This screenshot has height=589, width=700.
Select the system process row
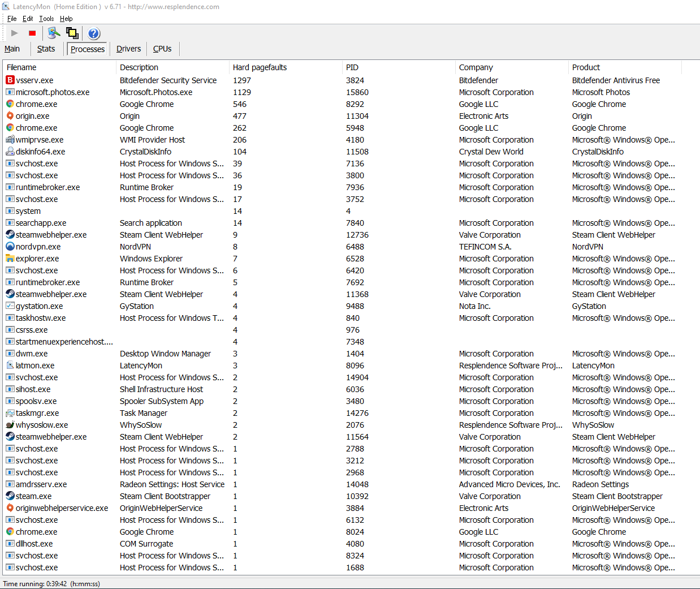[x=351, y=211]
